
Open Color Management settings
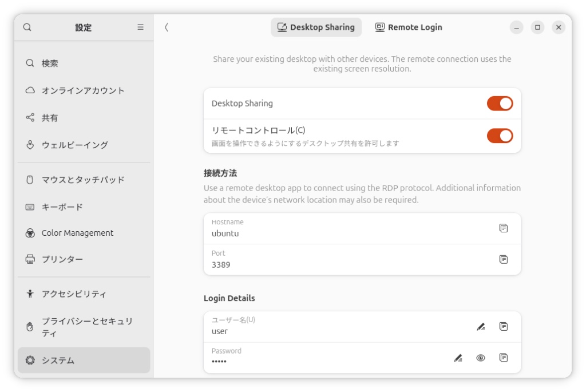[x=77, y=233]
